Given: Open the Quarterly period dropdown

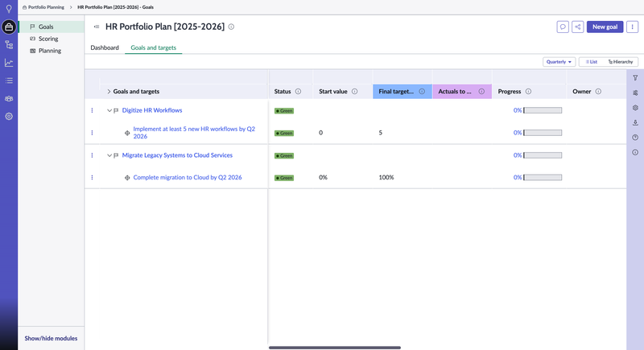Looking at the screenshot, I should tap(559, 62).
